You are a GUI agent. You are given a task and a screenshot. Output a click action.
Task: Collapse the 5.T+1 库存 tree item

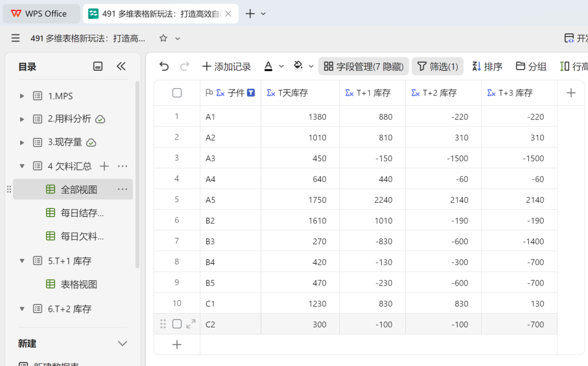pos(22,261)
